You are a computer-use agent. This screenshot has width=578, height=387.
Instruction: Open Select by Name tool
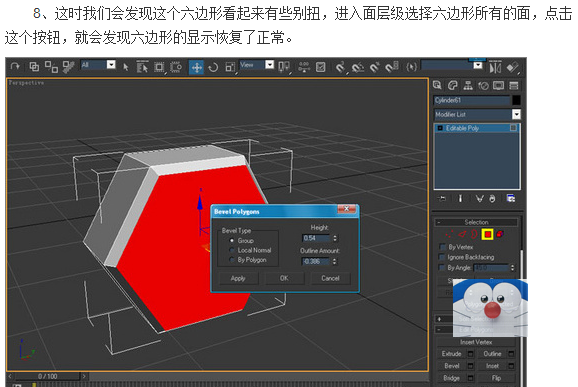(x=142, y=67)
